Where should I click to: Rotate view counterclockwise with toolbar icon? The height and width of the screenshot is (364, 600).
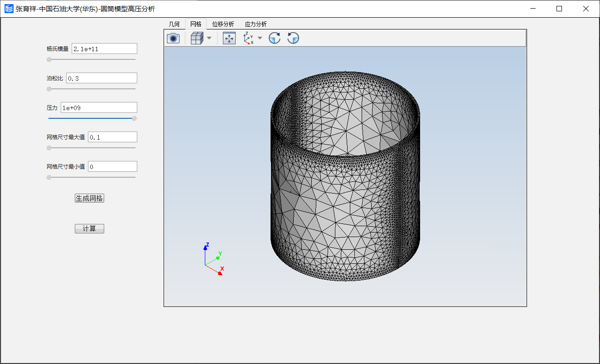coord(293,39)
